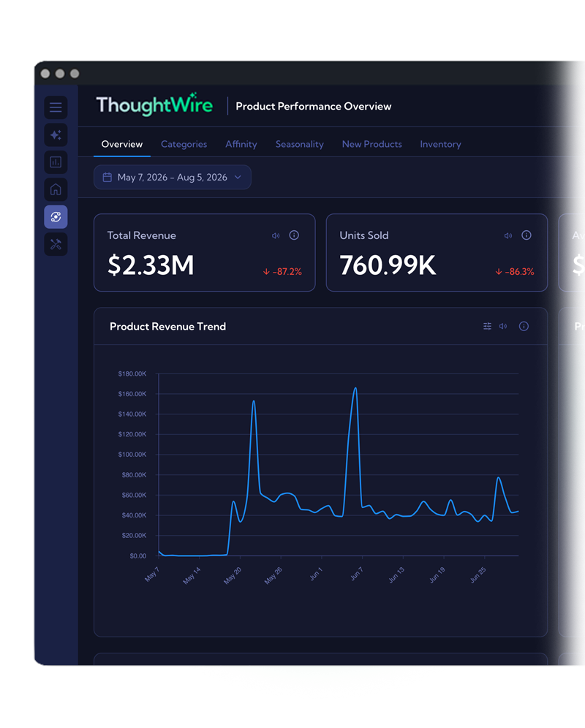Click the speaker icon on Total Revenue card
This screenshot has width=585, height=728.
coord(276,236)
